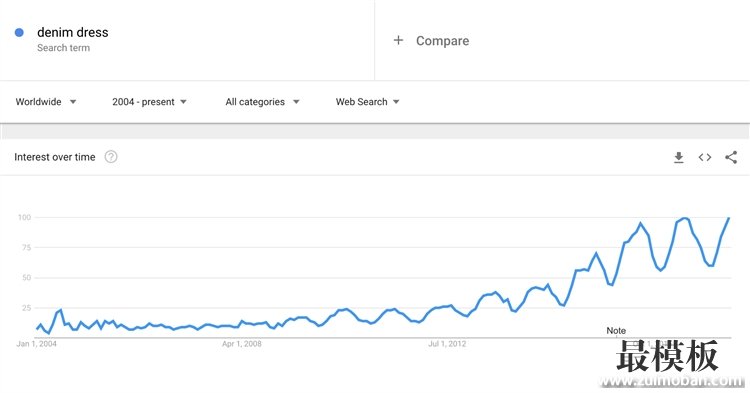Click the Note marker on the chart
Image resolution: width=750 pixels, height=393 pixels.
[616, 330]
